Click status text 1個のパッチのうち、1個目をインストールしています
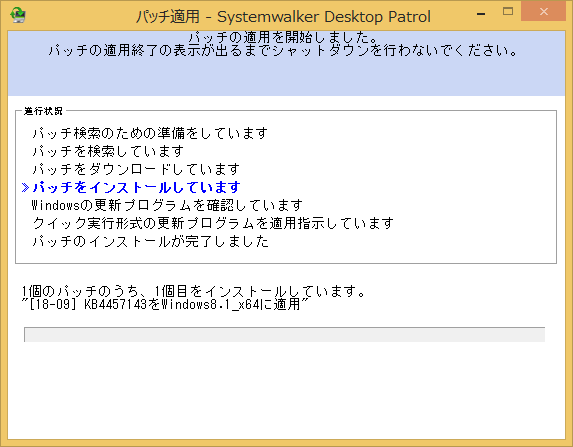573x447 pixels. pyautogui.click(x=193, y=291)
